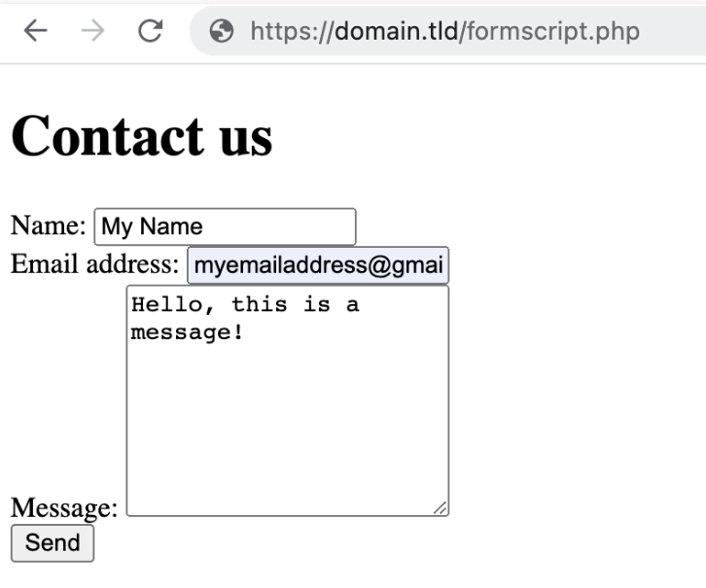
Task: Click the Name text field
Action: 225,227
